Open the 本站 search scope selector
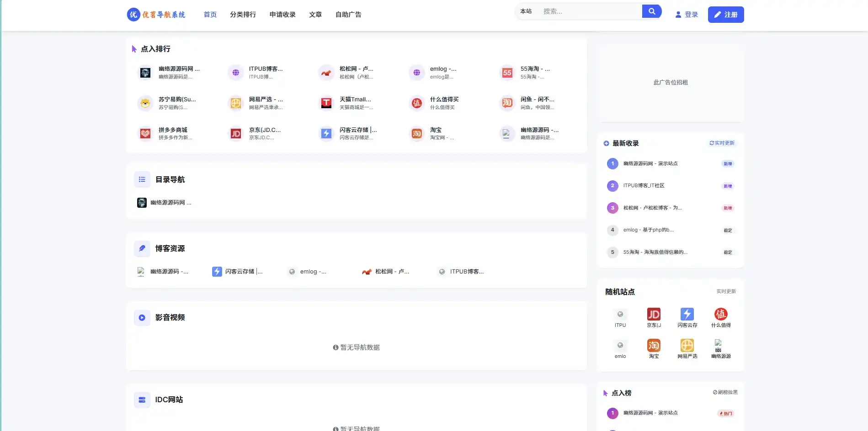The width and height of the screenshot is (868, 431). pyautogui.click(x=526, y=11)
